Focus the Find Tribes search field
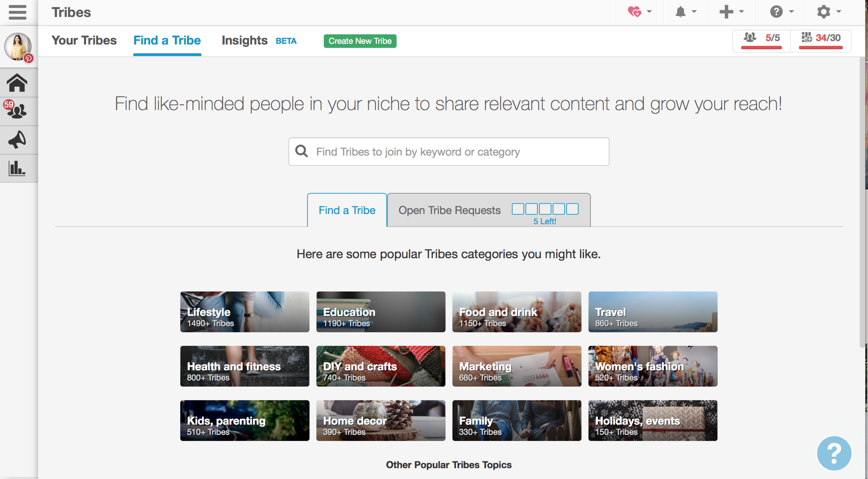The image size is (868, 479). tap(449, 152)
